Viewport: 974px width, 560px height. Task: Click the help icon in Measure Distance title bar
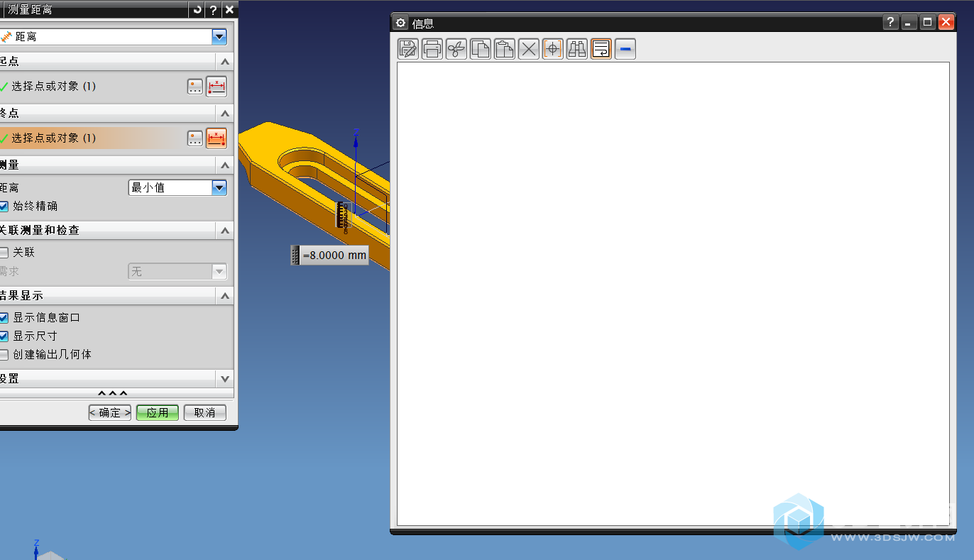[213, 9]
